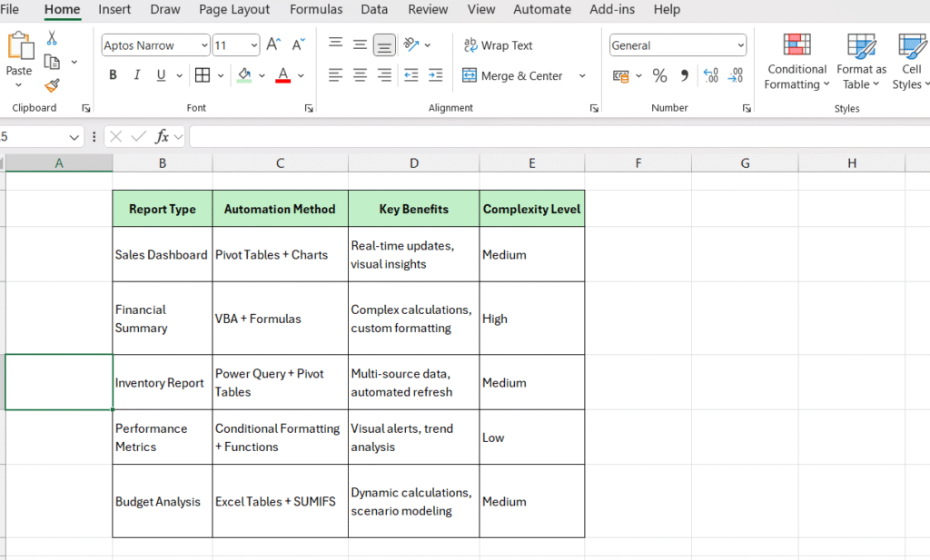Select the Budget Analysis cell

(162, 501)
